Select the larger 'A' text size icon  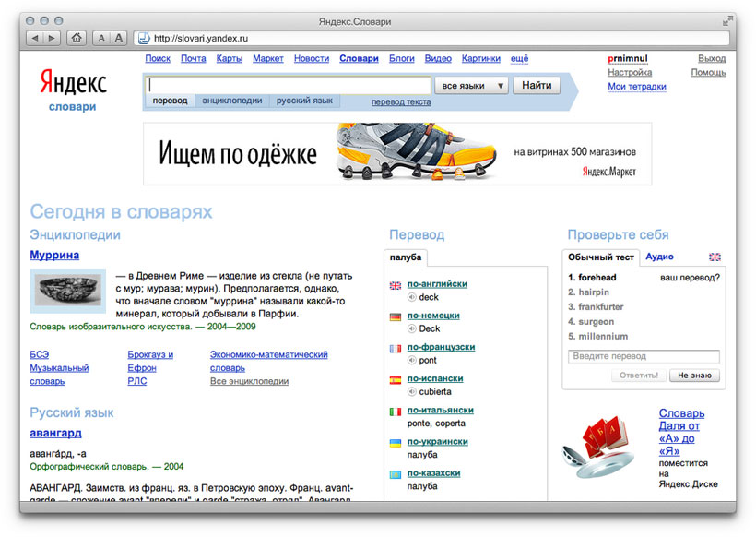[x=117, y=39]
